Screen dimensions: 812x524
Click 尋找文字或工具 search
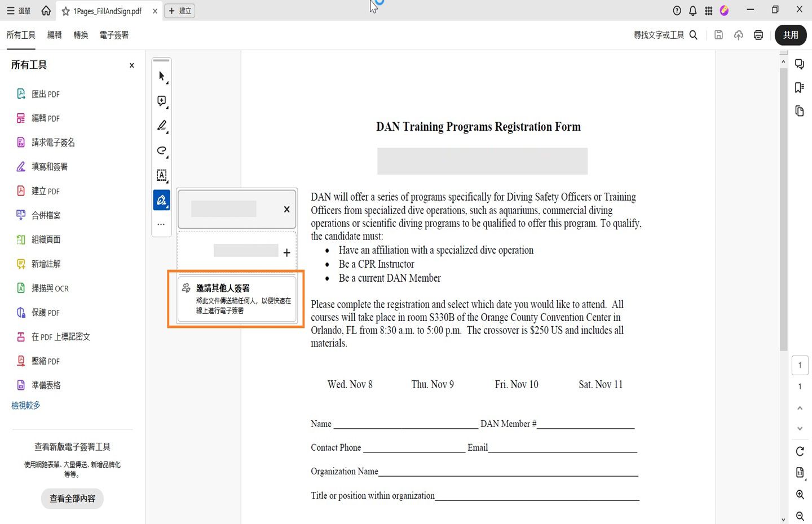[665, 35]
